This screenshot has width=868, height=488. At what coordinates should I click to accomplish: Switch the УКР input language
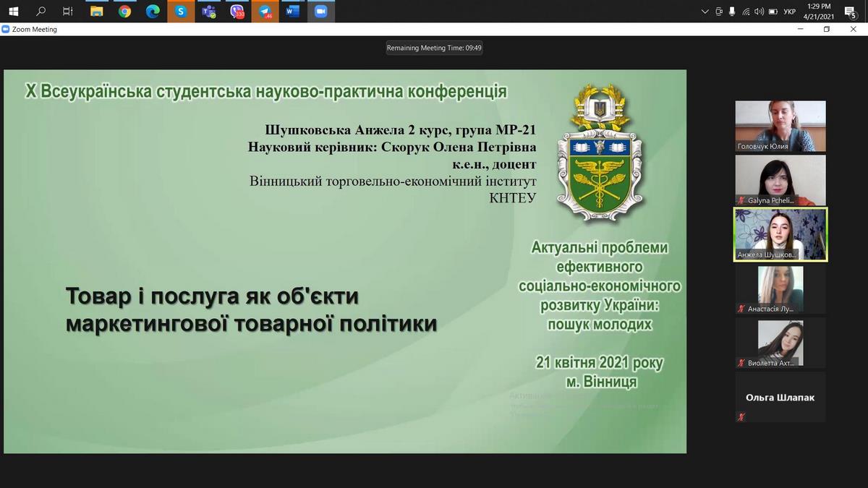789,12
